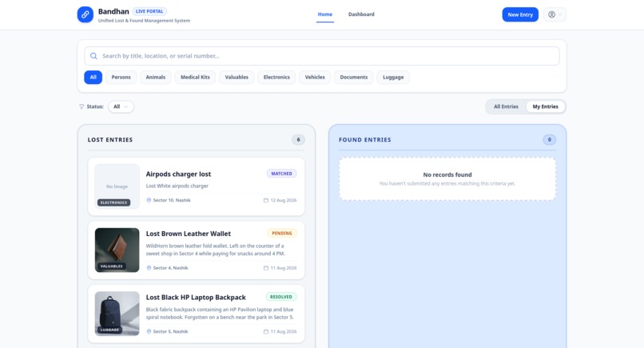This screenshot has width=644, height=348.
Task: Click the black backpack thumbnail image
Action: click(117, 314)
